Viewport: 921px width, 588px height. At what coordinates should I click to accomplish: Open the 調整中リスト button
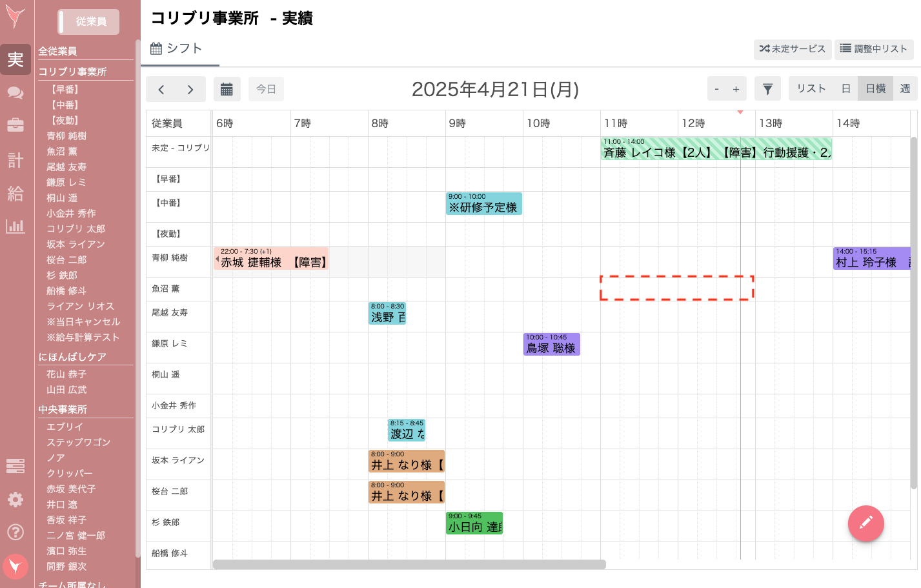click(x=874, y=49)
